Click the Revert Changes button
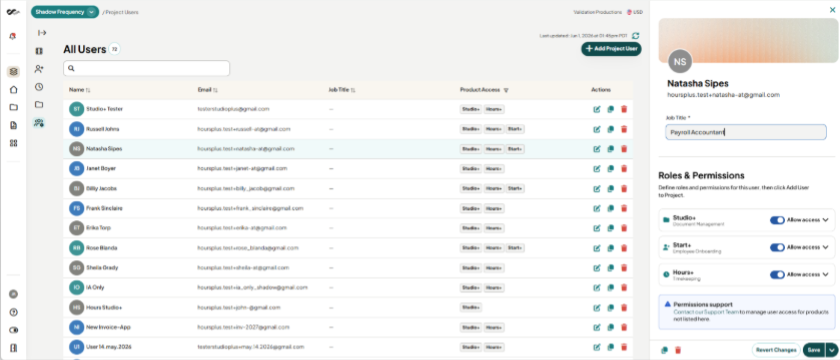The width and height of the screenshot is (840, 360). click(776, 350)
